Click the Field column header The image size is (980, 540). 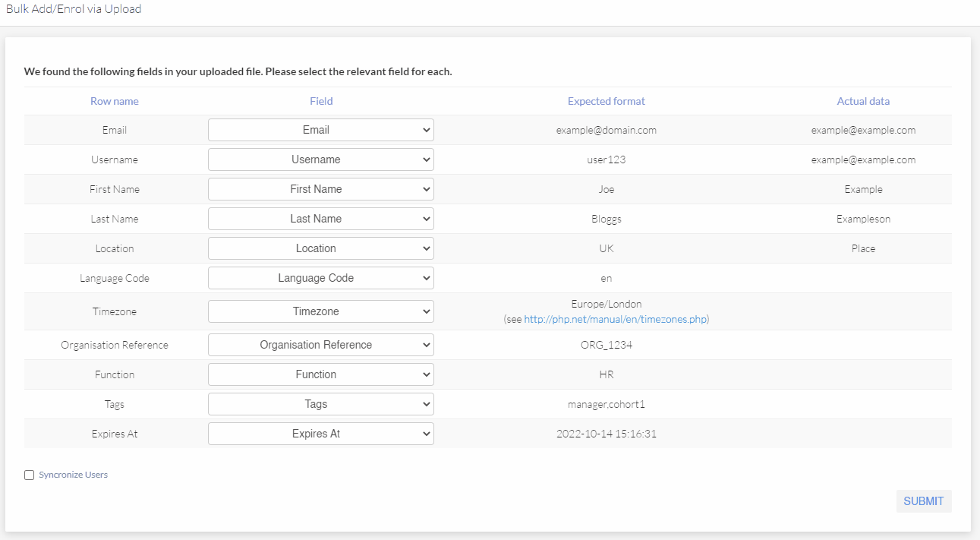[320, 100]
